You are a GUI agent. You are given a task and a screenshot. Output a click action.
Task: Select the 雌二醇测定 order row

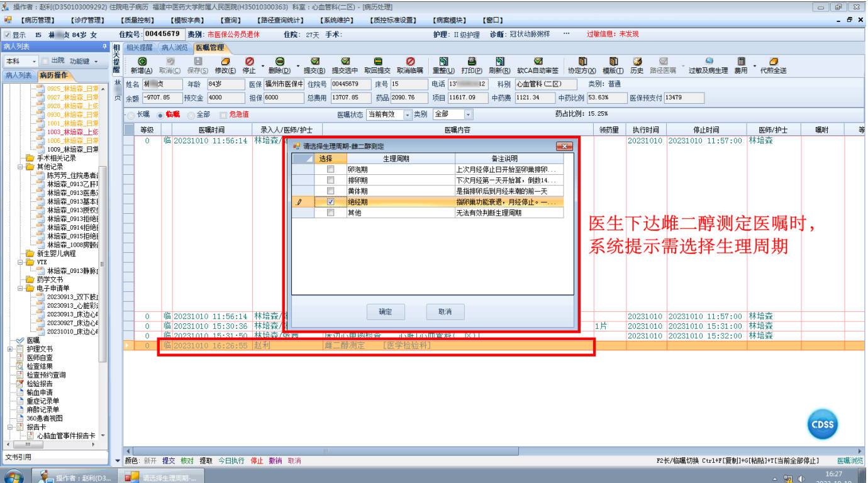(494, 345)
